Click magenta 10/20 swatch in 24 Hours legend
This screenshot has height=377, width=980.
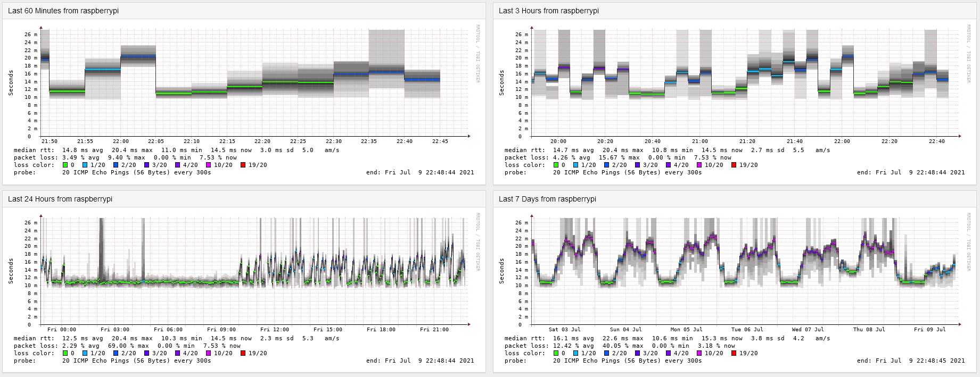tap(209, 354)
